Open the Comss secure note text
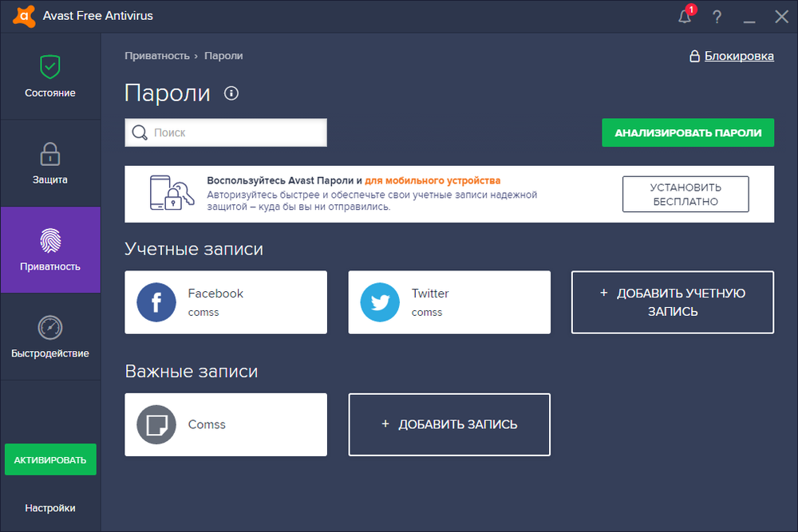This screenshot has width=798, height=532. 207,424
